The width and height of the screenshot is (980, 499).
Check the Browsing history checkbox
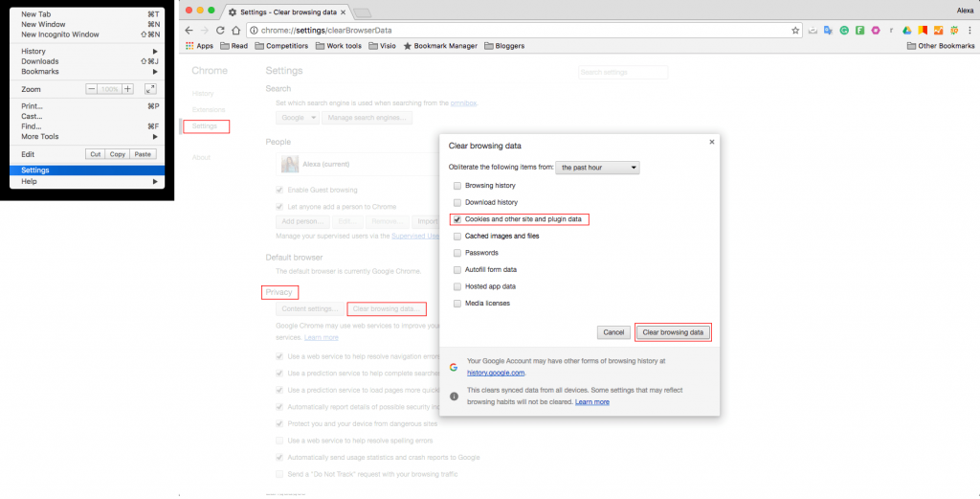pyautogui.click(x=457, y=186)
